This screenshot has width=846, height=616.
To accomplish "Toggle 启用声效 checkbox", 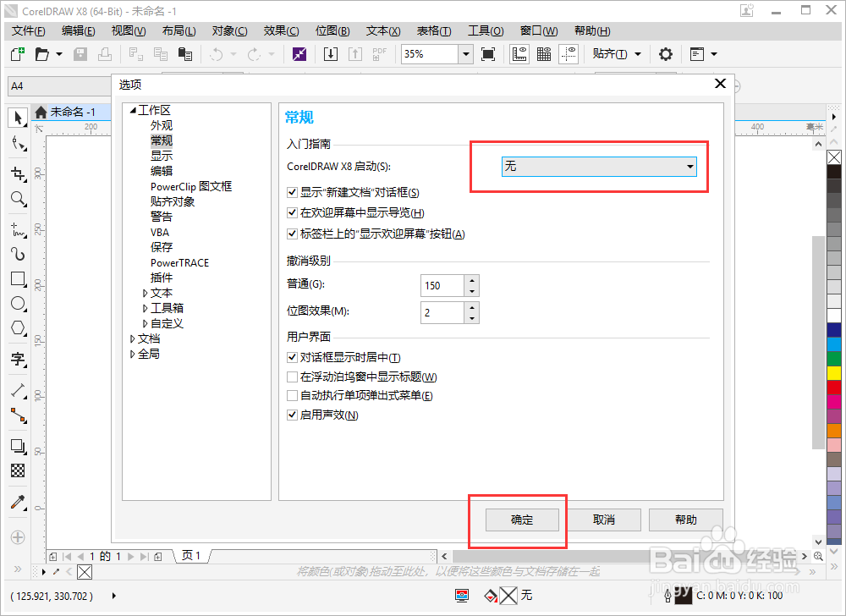I will pyautogui.click(x=292, y=415).
